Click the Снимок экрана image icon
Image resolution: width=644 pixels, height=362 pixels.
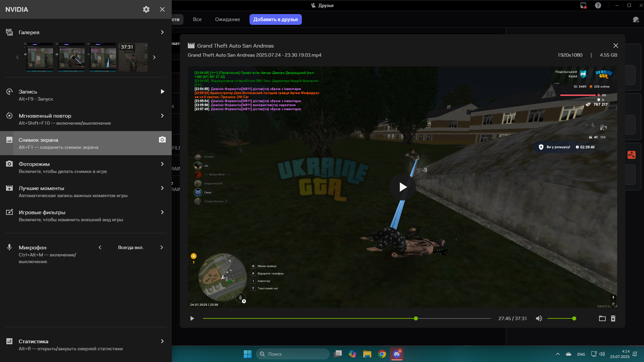[9, 140]
